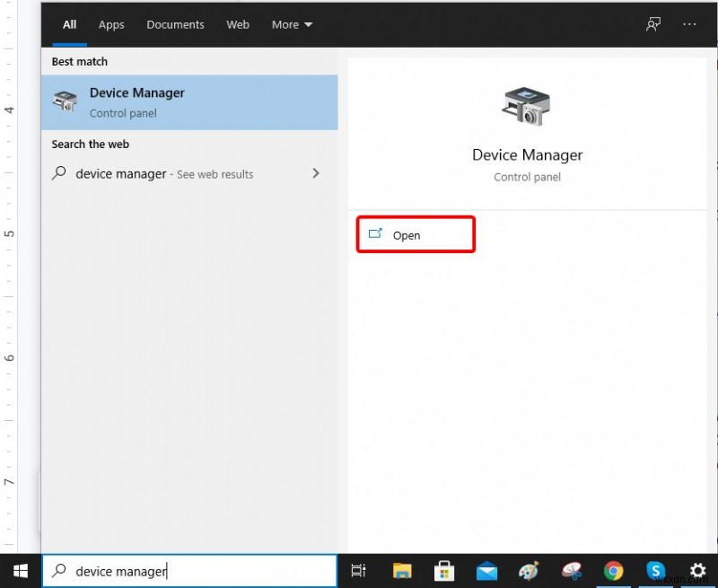Screen dimensions: 718x588
Task: Switch to the Apps tab
Action: point(111,24)
